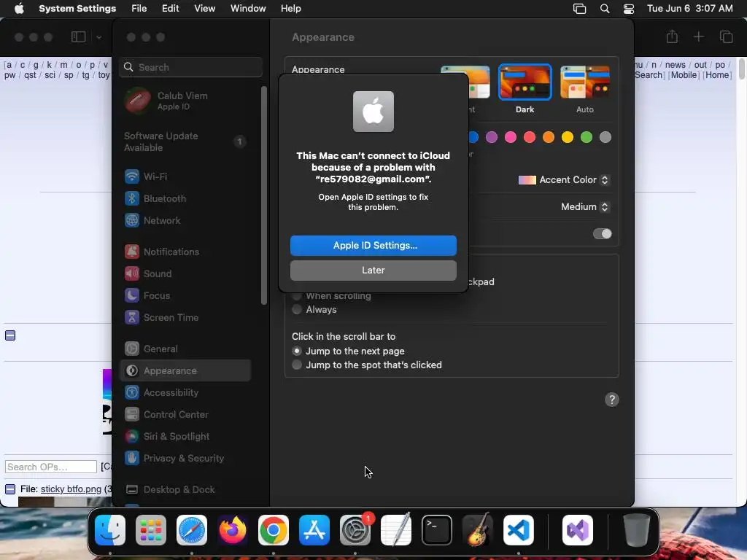Open Bluetooth settings in the sidebar
747x560 pixels.
coord(185,198)
